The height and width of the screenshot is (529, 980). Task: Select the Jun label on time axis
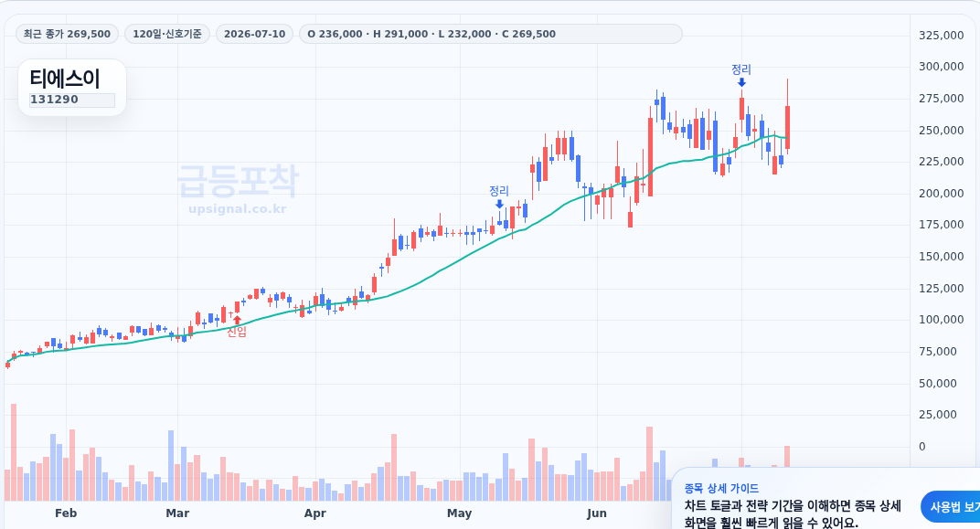[597, 513]
